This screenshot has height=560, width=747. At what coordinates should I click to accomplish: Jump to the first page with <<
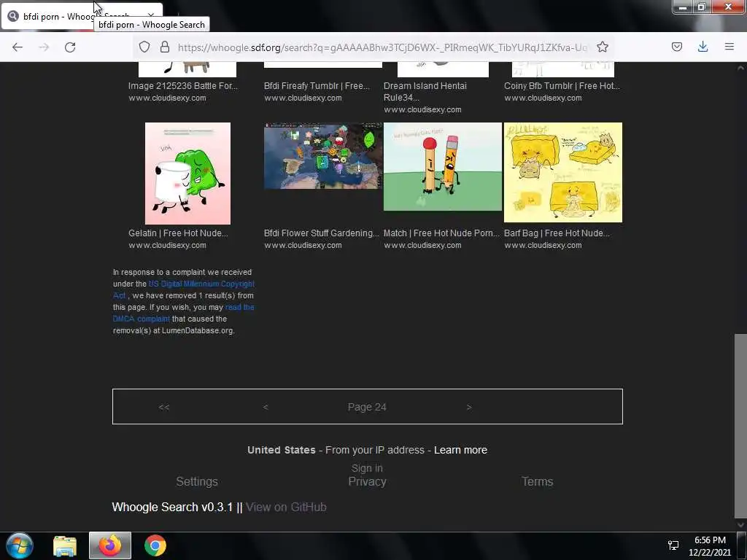coord(164,407)
